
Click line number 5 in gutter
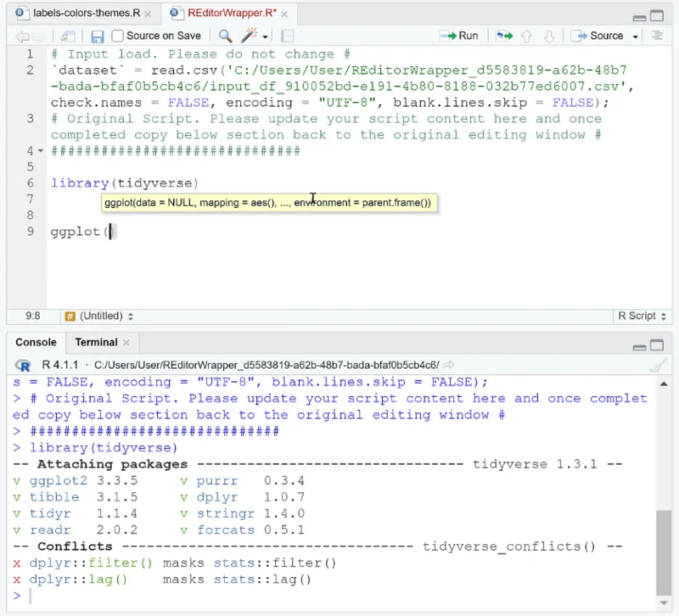pos(30,166)
